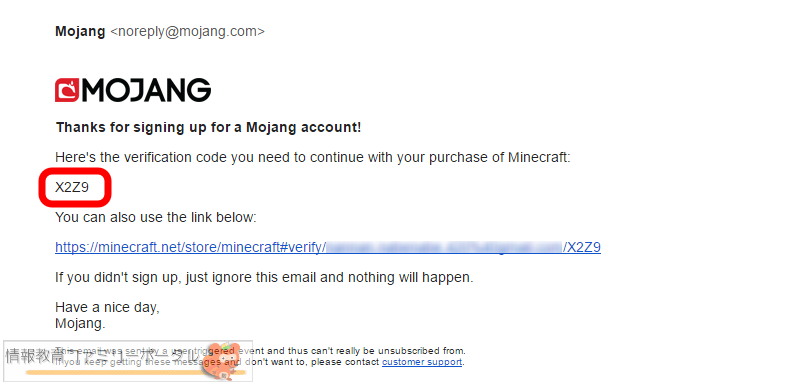
Task: Click the sender name Mojang
Action: tap(80, 31)
